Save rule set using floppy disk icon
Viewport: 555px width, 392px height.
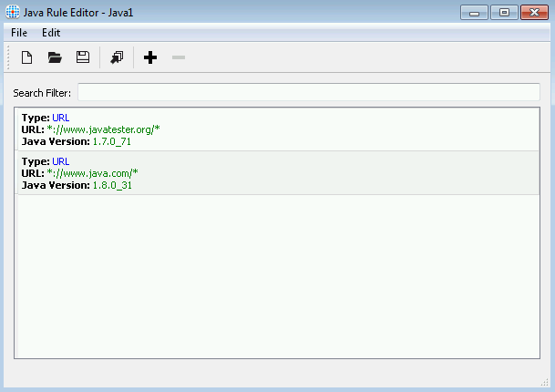83,57
